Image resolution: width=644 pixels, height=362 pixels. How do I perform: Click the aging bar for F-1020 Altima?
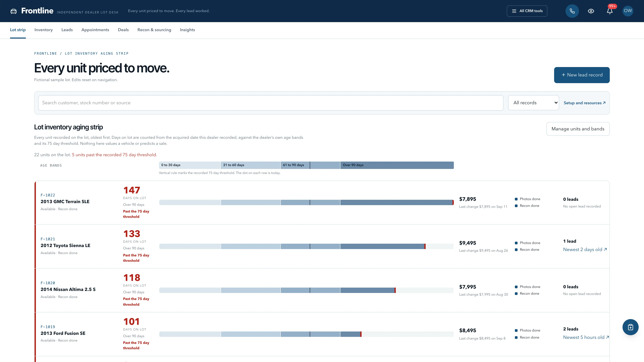pyautogui.click(x=307, y=290)
